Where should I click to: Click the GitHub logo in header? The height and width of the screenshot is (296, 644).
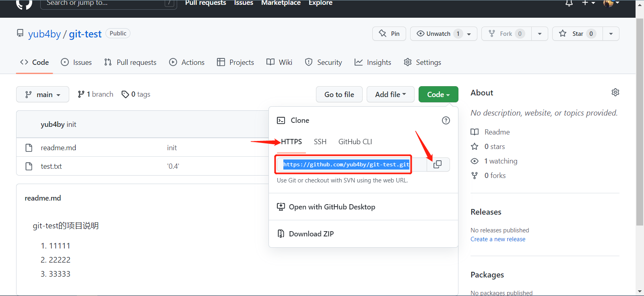point(24,3)
